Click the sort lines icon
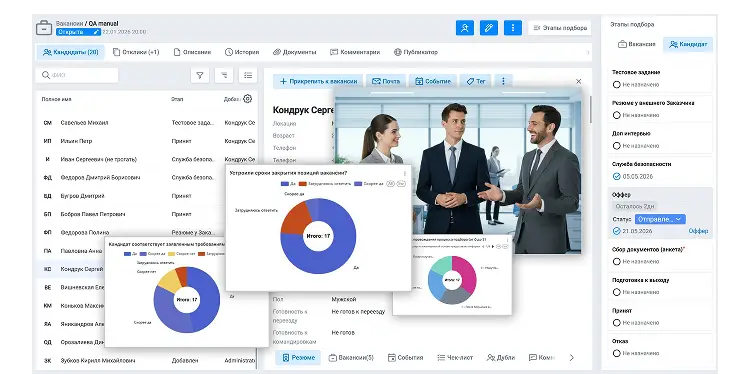 click(x=224, y=75)
